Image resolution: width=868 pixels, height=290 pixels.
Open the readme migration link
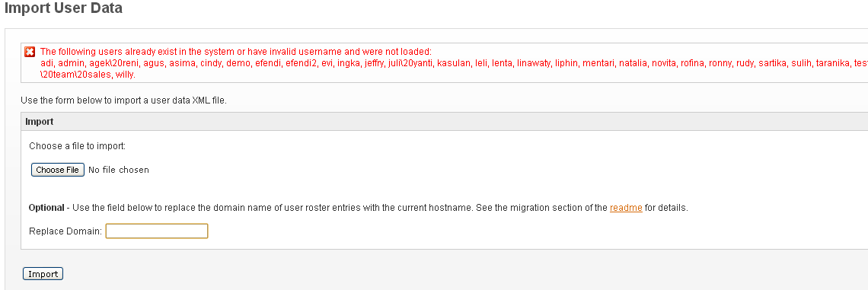[x=626, y=208]
